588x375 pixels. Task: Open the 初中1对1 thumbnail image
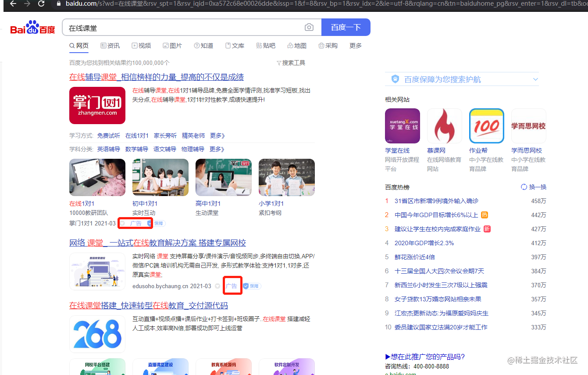click(x=160, y=177)
